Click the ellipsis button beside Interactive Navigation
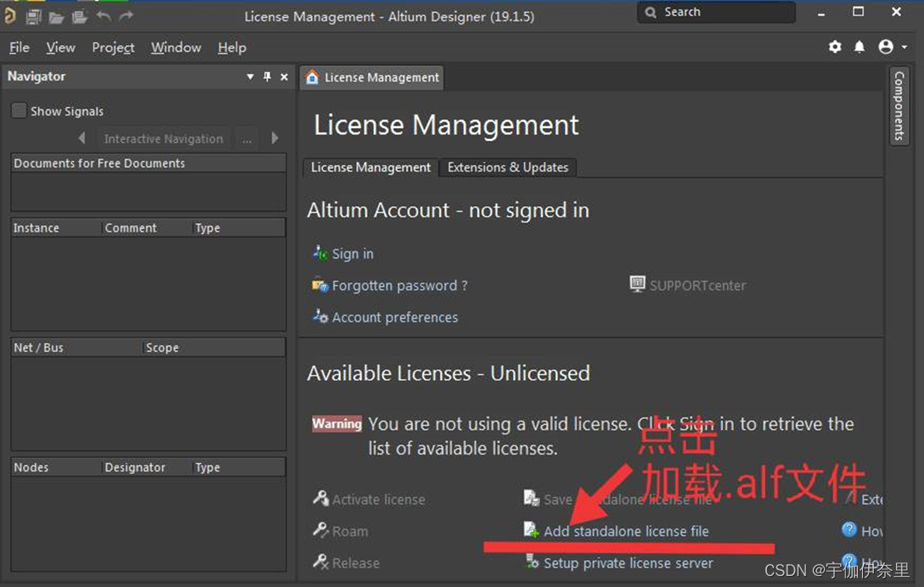Image resolution: width=924 pixels, height=587 pixels. tap(247, 138)
